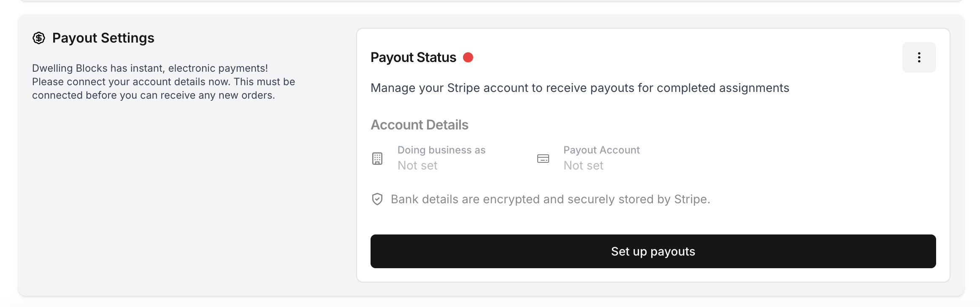Screen dimensions: 980x307
Task: Select the Payout Settings heading
Action: [103, 38]
